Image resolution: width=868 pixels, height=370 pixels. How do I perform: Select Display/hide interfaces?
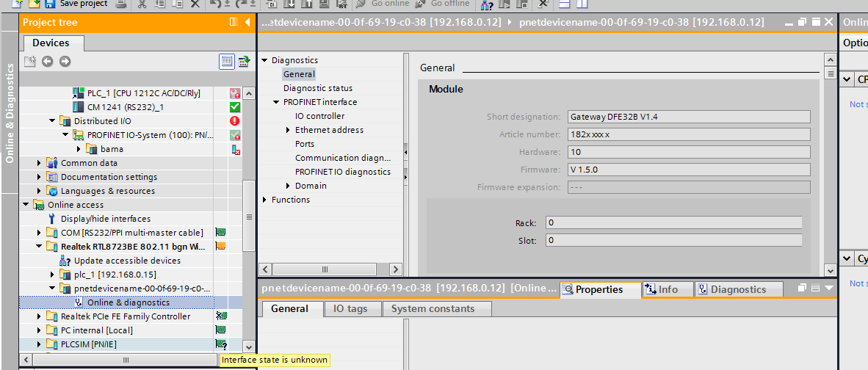click(x=105, y=219)
